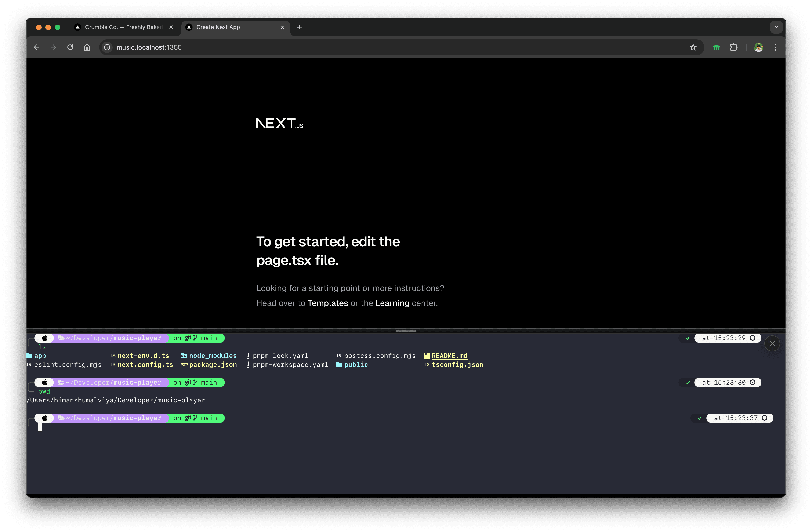Open the puzzle-piece extensions icon
812x532 pixels.
(x=734, y=47)
